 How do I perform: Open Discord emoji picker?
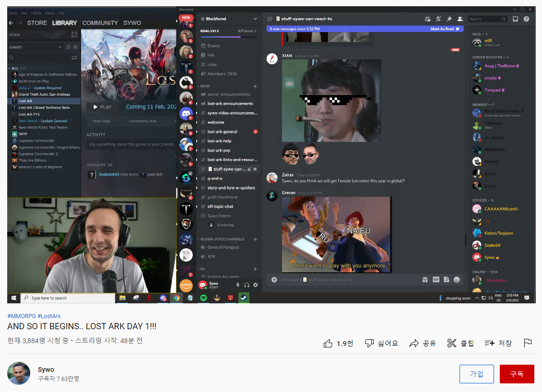click(x=457, y=280)
